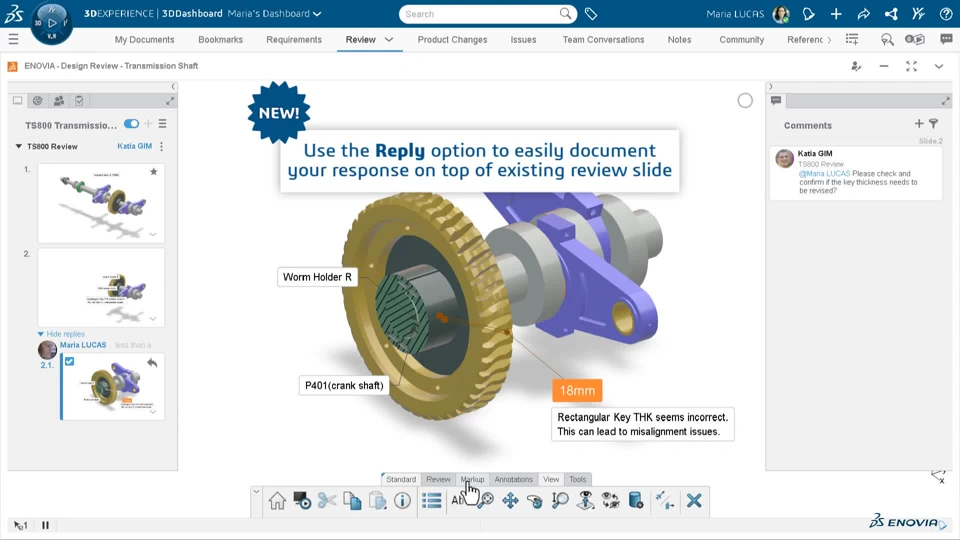Open the 3DEXPERIENCE compass

click(x=51, y=23)
